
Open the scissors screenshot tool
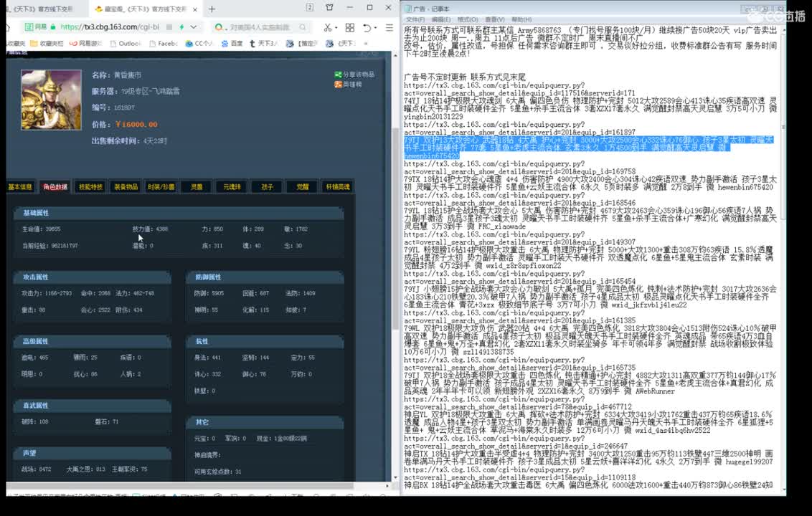[x=327, y=27]
